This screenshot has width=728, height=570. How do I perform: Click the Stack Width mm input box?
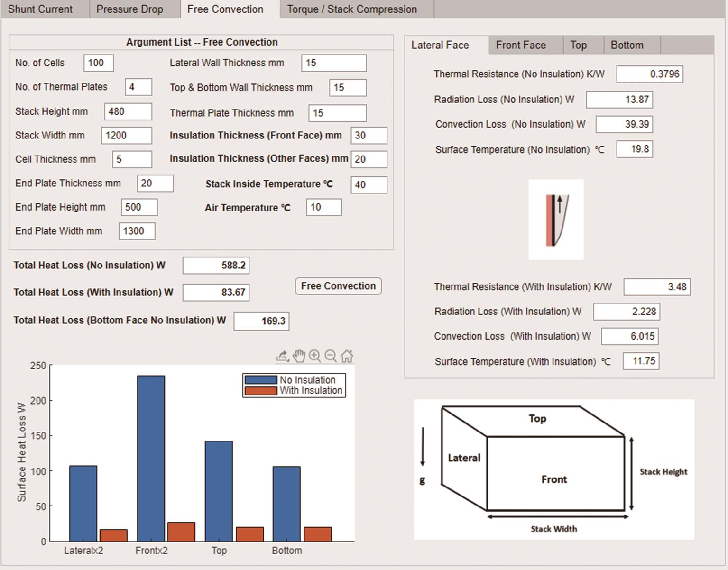click(126, 136)
